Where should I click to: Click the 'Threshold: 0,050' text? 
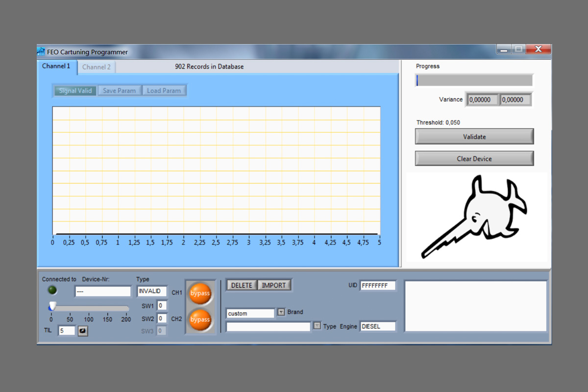(438, 122)
